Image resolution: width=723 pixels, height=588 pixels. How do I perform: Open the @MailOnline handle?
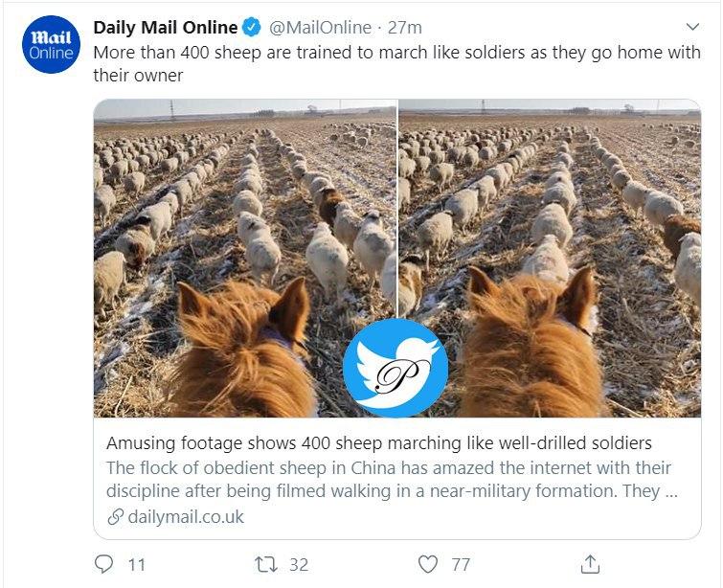[x=320, y=28]
